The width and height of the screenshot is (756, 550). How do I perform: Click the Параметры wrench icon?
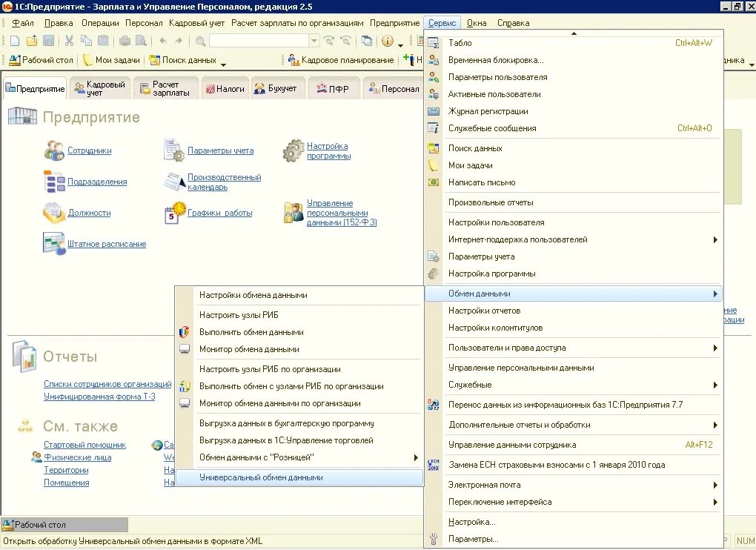coord(434,539)
